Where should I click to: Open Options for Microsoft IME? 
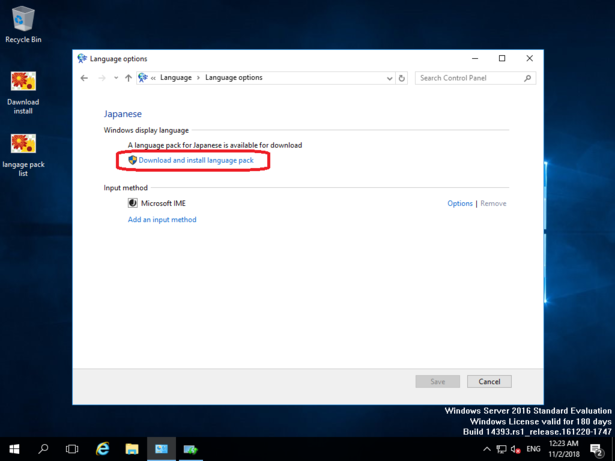460,203
